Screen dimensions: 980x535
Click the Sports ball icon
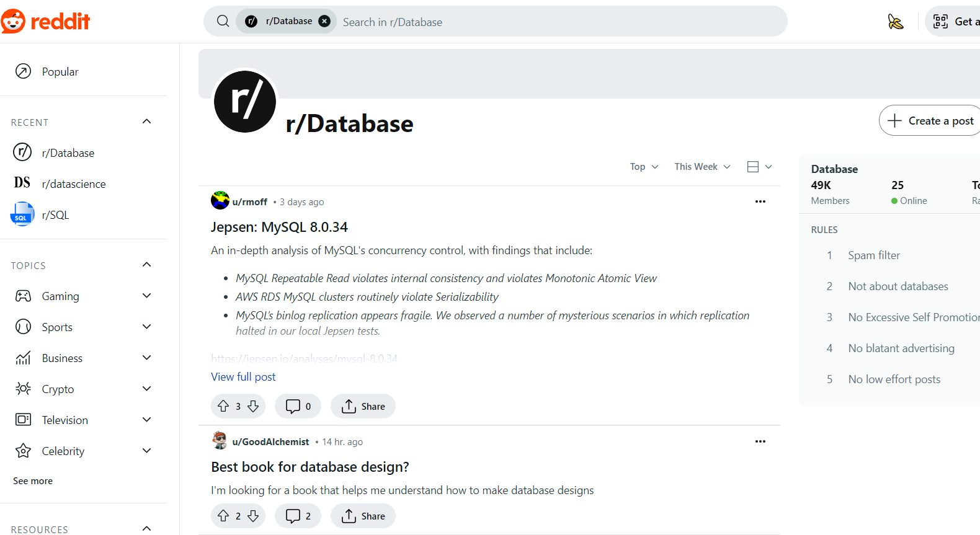point(23,327)
